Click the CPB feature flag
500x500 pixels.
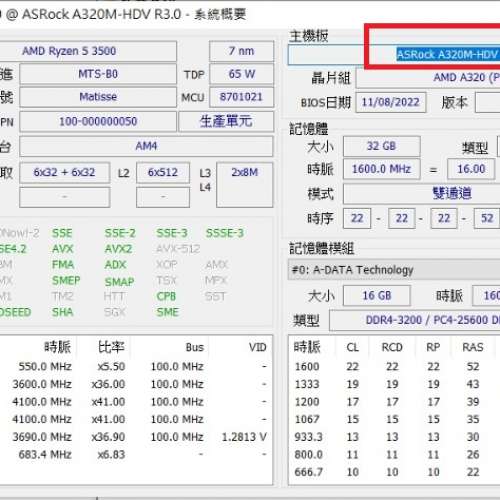pyautogui.click(x=166, y=296)
